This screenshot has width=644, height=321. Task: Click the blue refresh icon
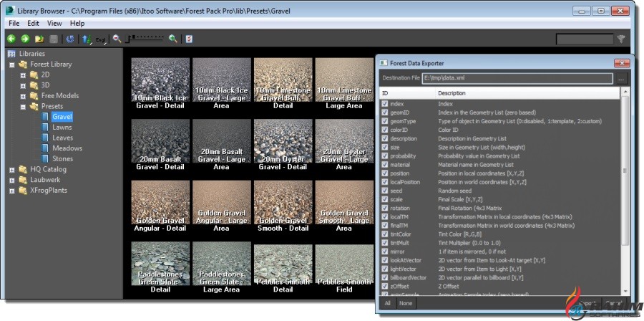click(70, 39)
